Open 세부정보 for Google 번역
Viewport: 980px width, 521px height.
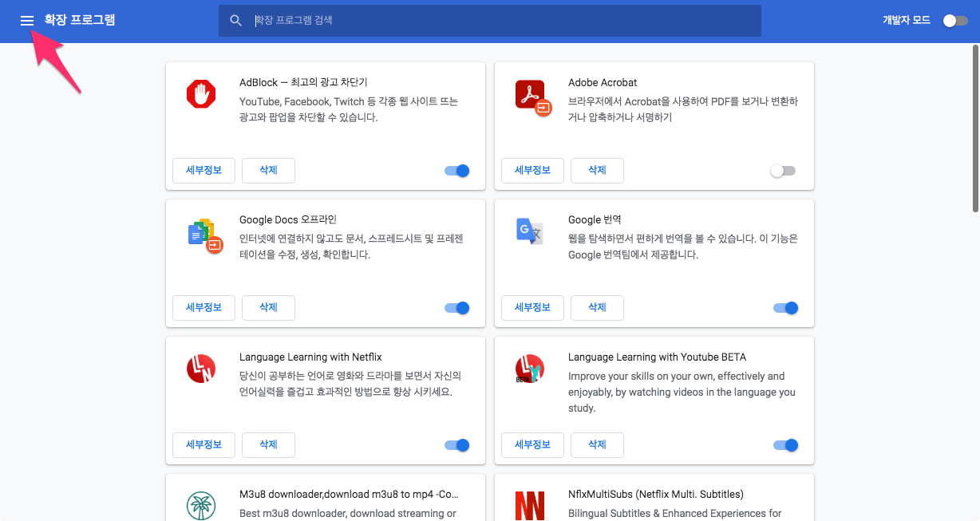[532, 308]
